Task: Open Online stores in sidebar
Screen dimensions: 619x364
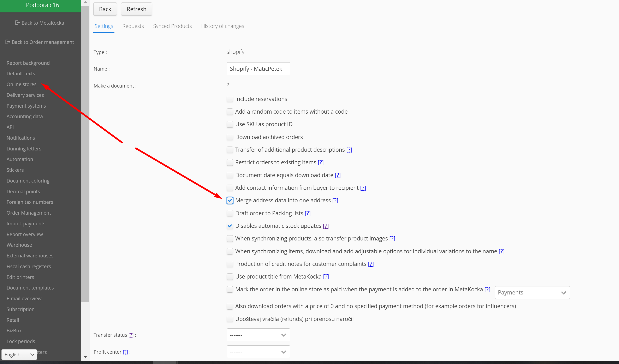Action: pos(21,84)
